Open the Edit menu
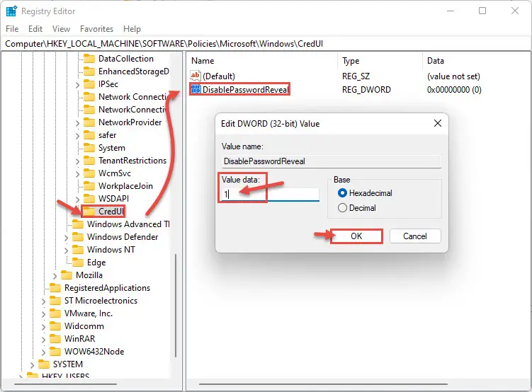Image resolution: width=532 pixels, height=392 pixels. pos(35,29)
